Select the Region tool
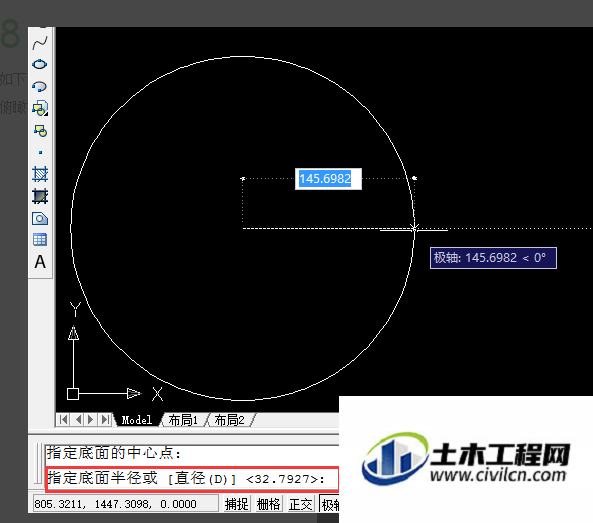The width and height of the screenshot is (593, 523). pos(40,219)
